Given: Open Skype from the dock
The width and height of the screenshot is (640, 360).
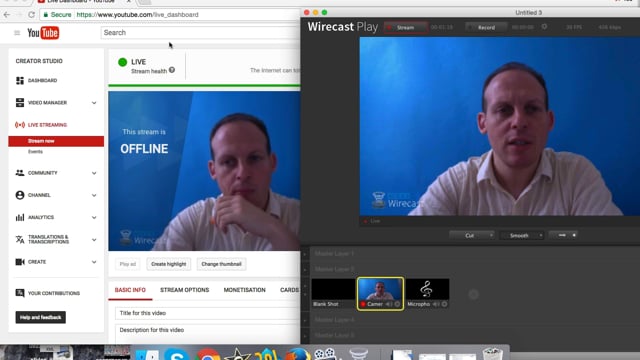Looking at the screenshot, I should 176,354.
